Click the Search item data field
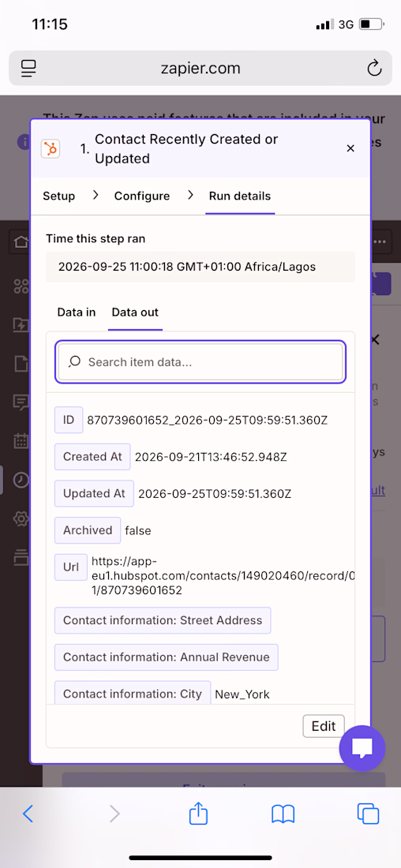This screenshot has height=868, width=401. click(200, 362)
